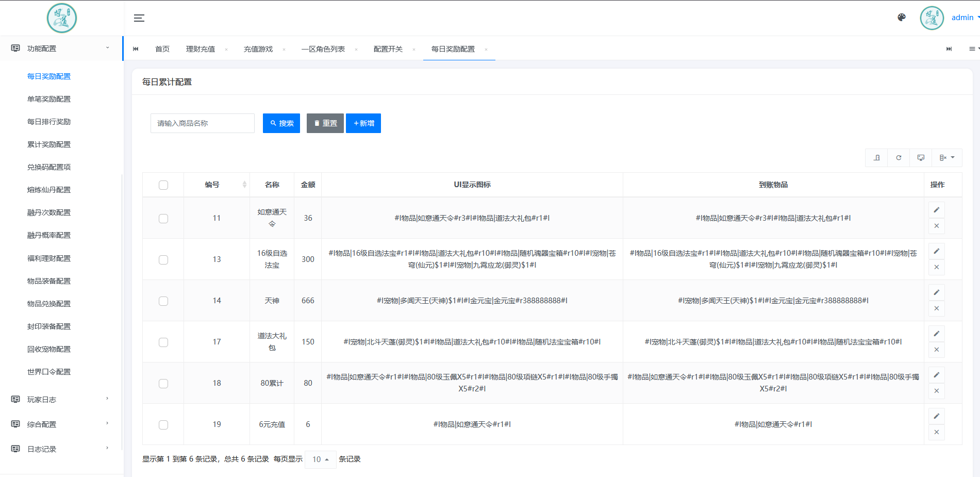Click the refresh table icon

[899, 157]
